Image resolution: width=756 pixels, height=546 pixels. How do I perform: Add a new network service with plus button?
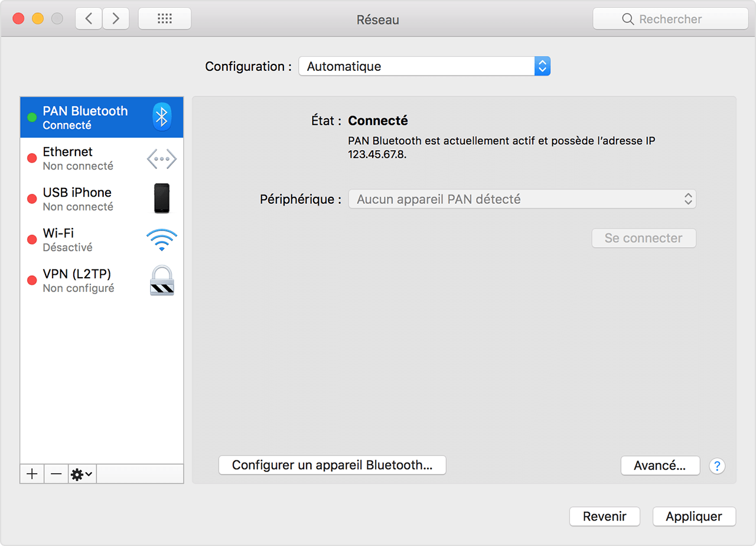[32, 474]
